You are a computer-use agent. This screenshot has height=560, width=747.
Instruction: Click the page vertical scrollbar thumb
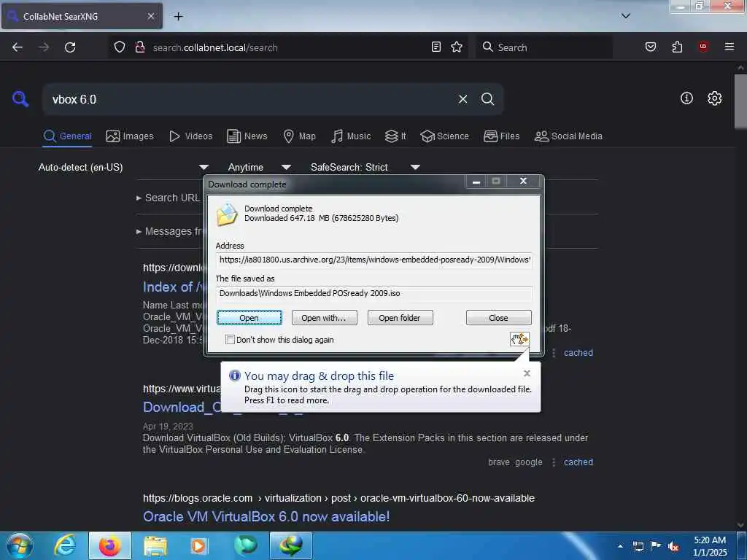point(740,101)
